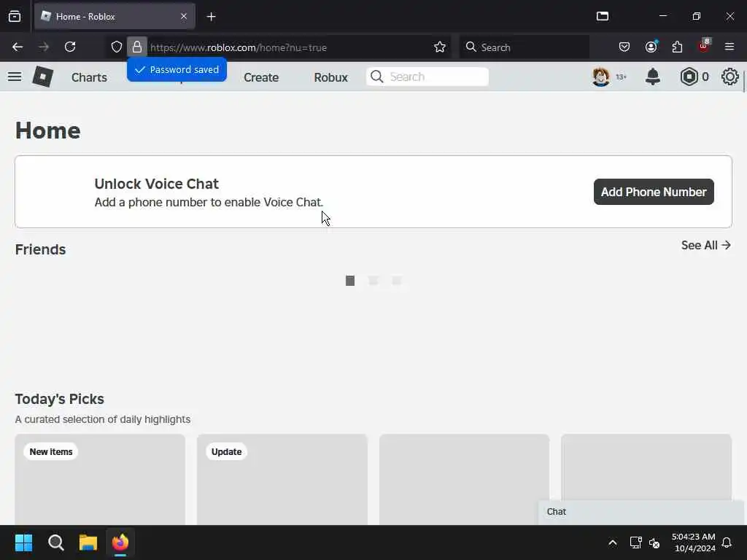
Task: Click the Roblox search magnifier icon
Action: tap(377, 77)
